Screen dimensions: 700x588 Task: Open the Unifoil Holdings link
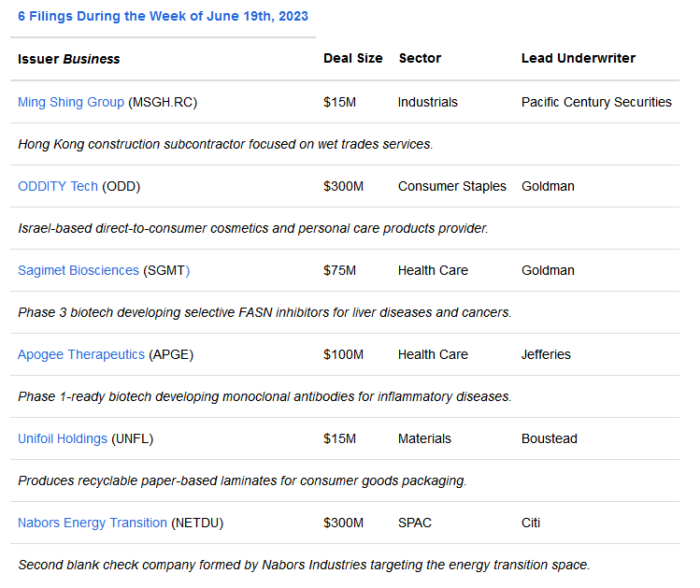63,438
